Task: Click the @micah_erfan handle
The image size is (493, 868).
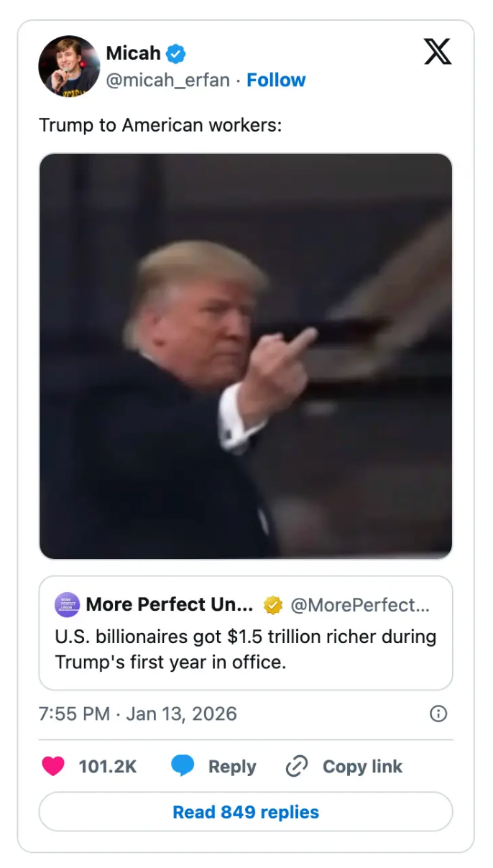Action: (166, 80)
